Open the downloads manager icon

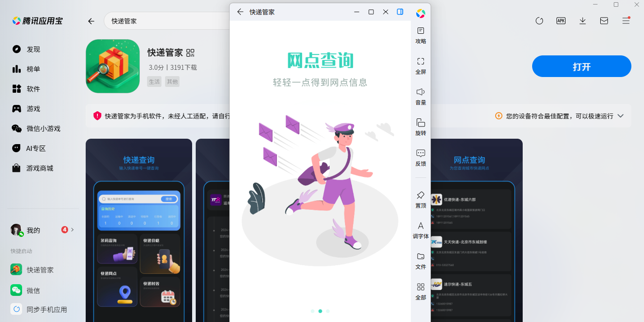(583, 21)
